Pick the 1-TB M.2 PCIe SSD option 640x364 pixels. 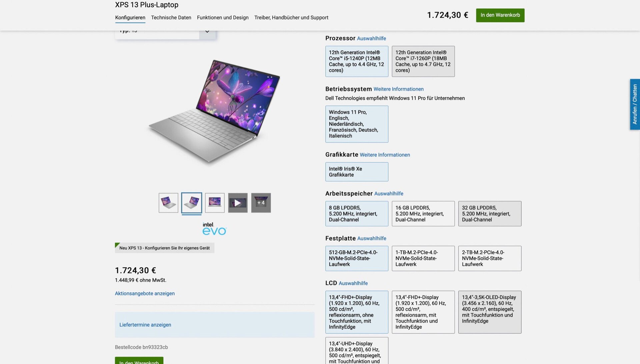click(423, 258)
